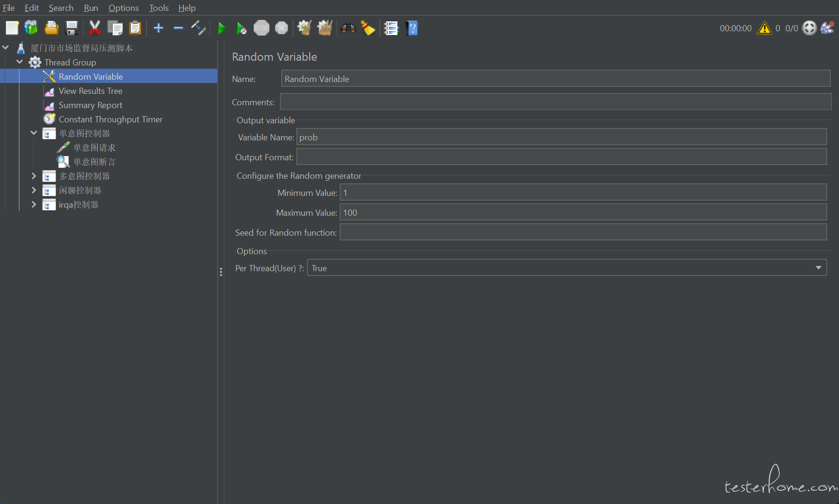Click Start no pauses toolbar icon
Viewport: 839px width, 504px height.
[241, 28]
